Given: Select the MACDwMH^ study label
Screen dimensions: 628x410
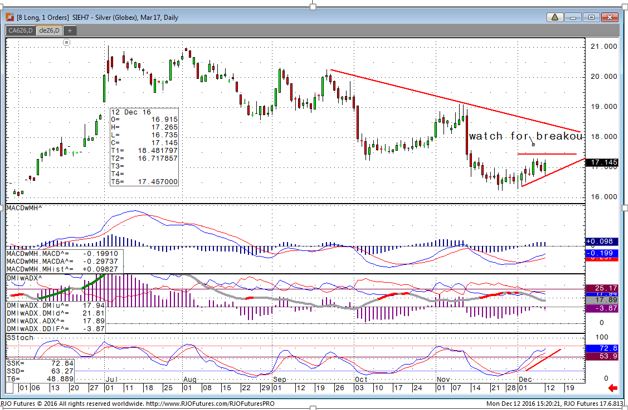Looking at the screenshot, I should 24,207.
